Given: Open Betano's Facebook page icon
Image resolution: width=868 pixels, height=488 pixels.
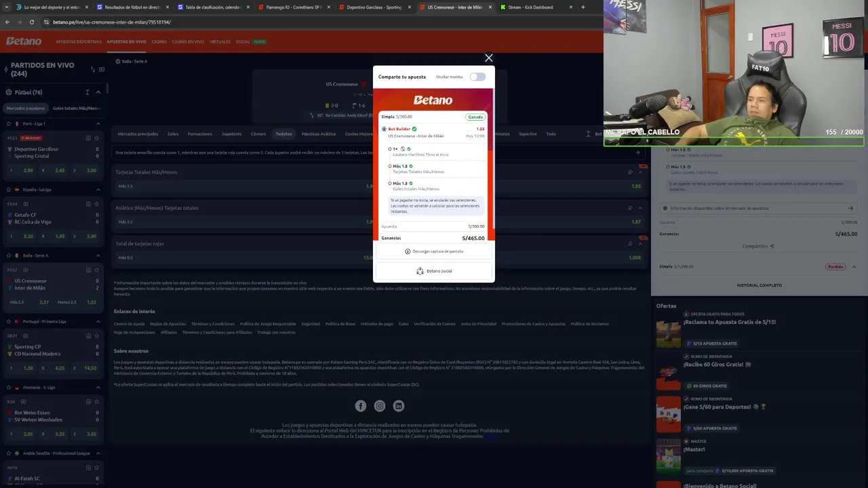Looking at the screenshot, I should tap(361, 406).
